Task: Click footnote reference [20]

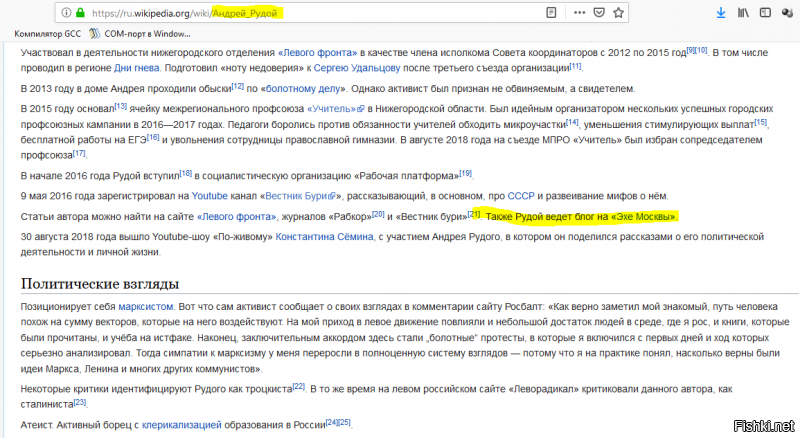Action: click(378, 214)
